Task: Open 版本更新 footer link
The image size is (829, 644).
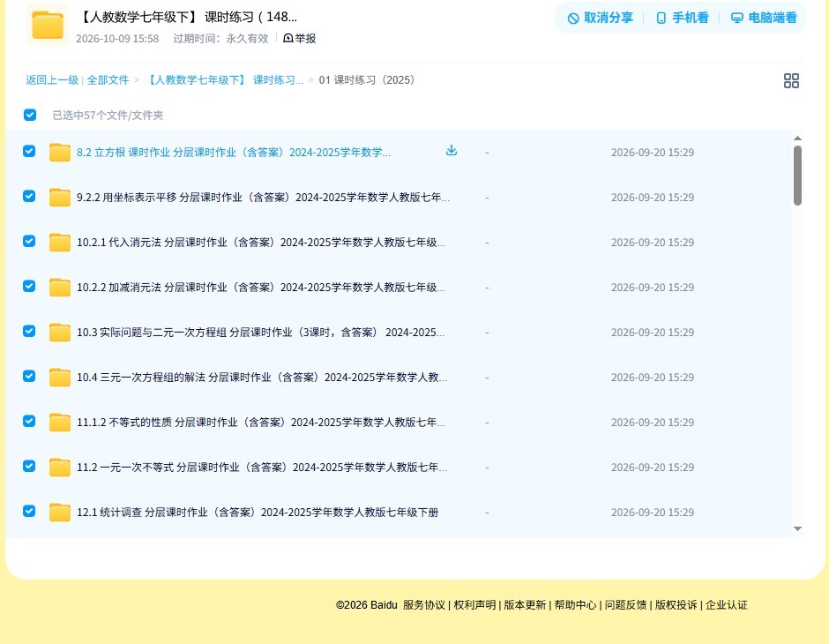Action: click(525, 605)
